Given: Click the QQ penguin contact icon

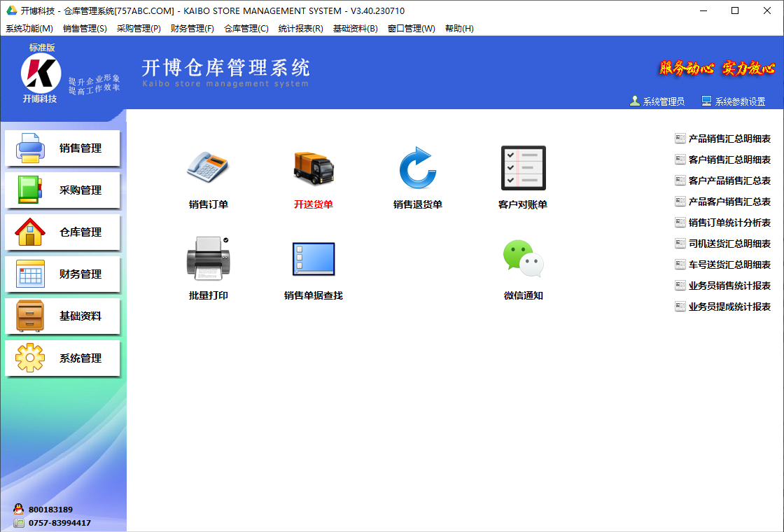Looking at the screenshot, I should pyautogui.click(x=18, y=509).
